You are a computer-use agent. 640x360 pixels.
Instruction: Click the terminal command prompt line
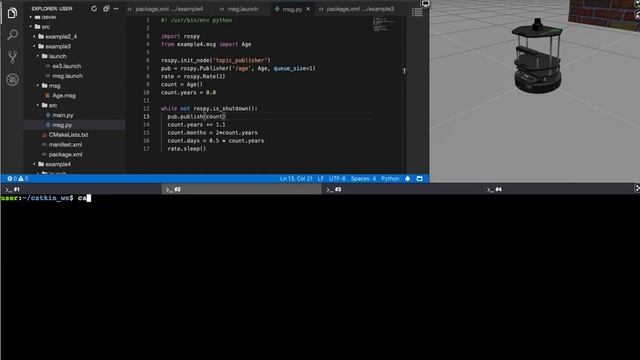coord(46,198)
